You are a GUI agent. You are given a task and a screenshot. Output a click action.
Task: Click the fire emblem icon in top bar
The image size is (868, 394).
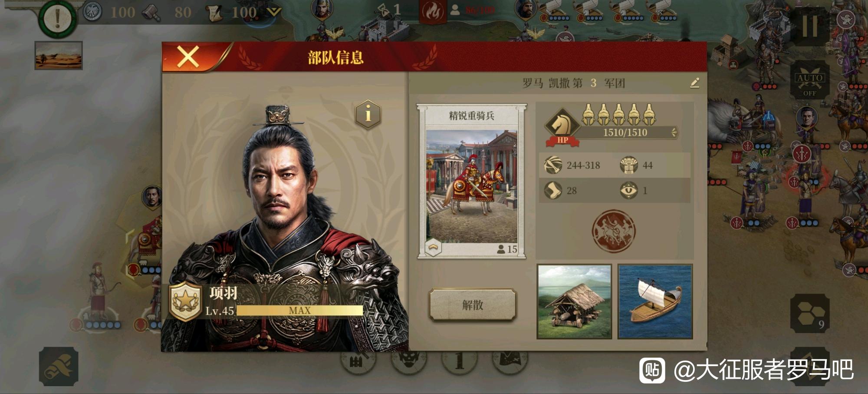[432, 11]
